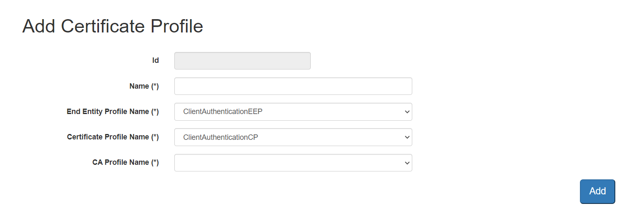Click the "End Entity Profile Name (*)" label
The width and height of the screenshot is (644, 206).
[x=113, y=112]
